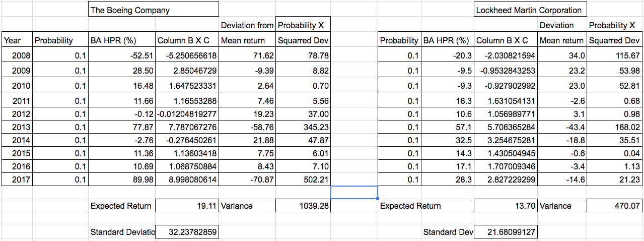Click Lockheed deviation value -43.4

pyautogui.click(x=562, y=127)
